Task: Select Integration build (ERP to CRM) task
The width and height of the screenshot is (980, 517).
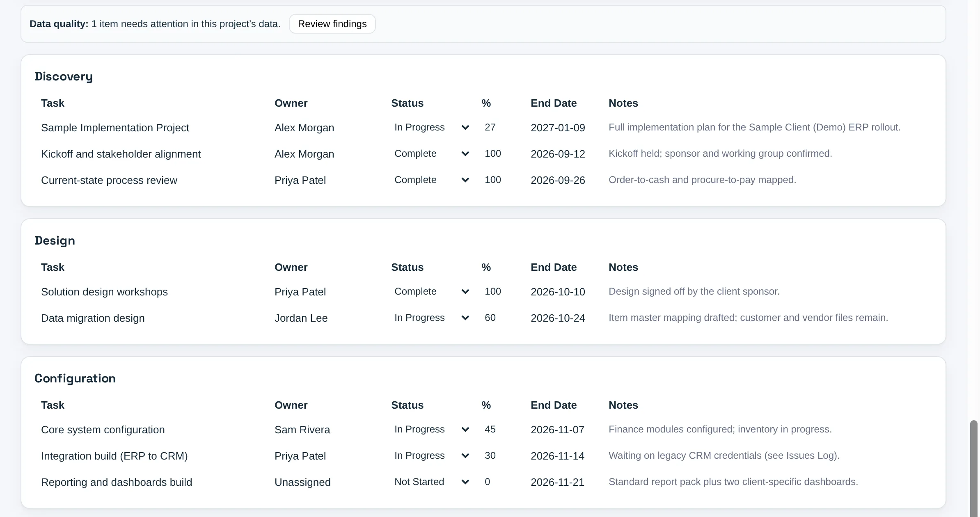Action: tap(114, 456)
